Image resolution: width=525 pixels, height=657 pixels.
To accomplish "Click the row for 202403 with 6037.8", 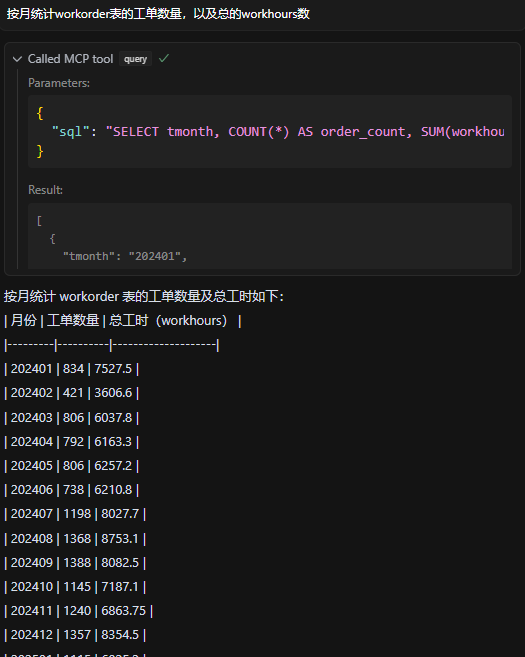I will [71, 417].
